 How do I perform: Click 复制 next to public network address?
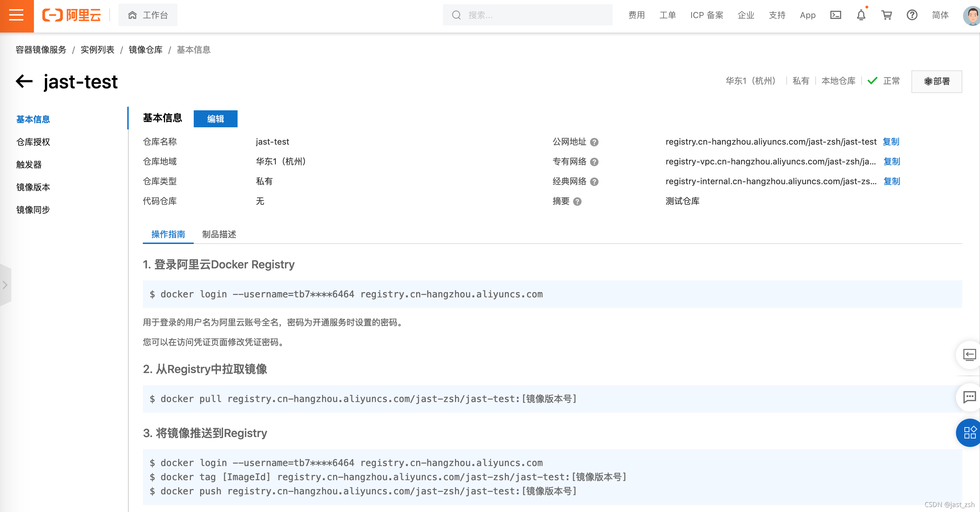(x=893, y=141)
